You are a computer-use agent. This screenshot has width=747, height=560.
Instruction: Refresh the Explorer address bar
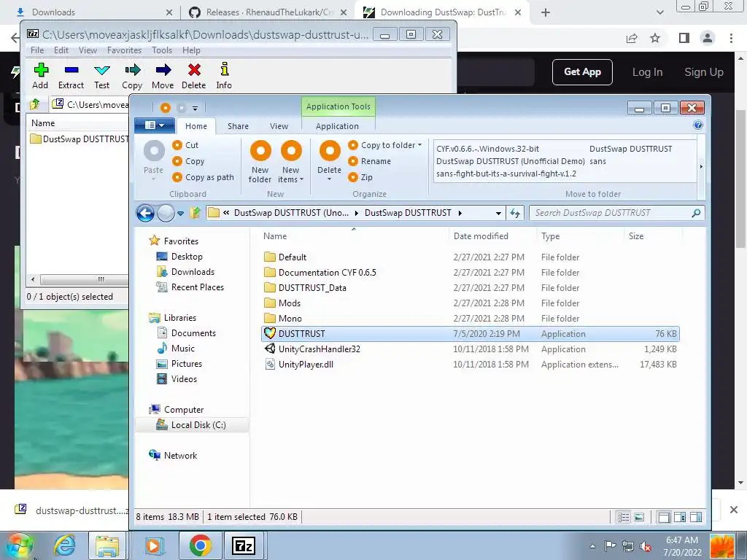tap(515, 213)
